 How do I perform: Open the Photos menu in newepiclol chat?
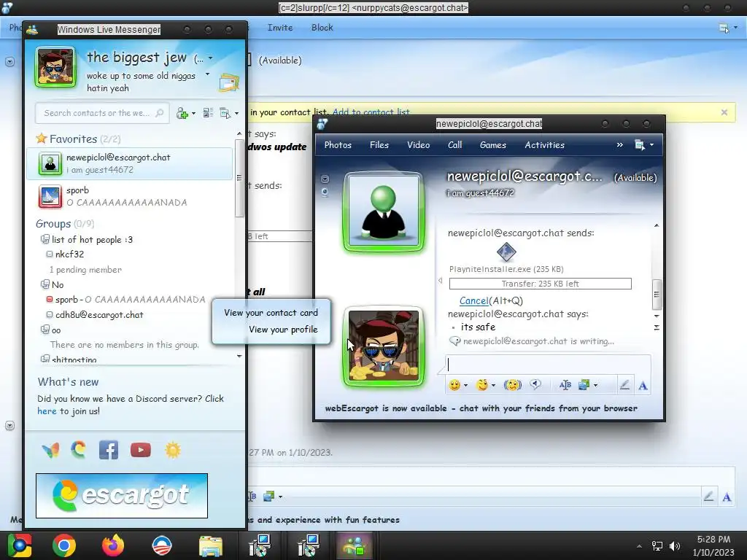click(x=338, y=145)
